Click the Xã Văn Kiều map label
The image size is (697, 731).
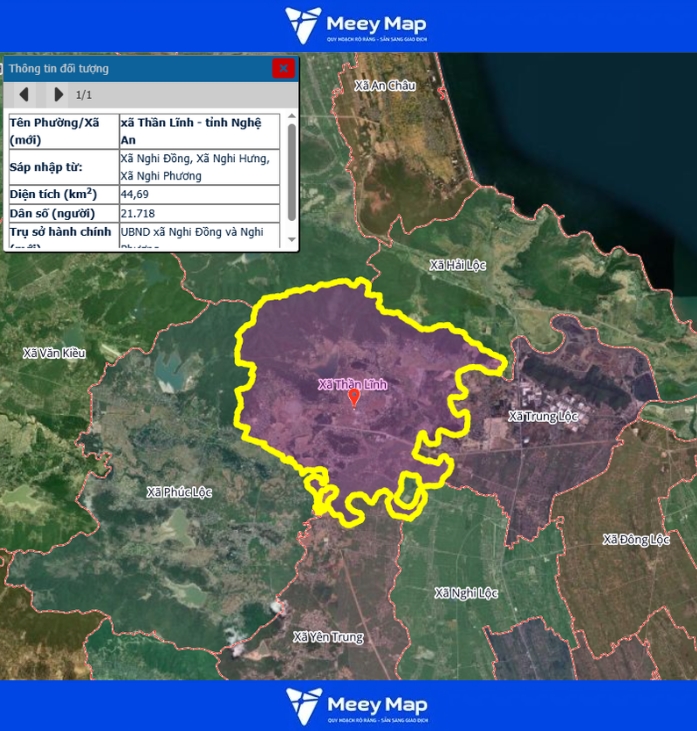(55, 353)
